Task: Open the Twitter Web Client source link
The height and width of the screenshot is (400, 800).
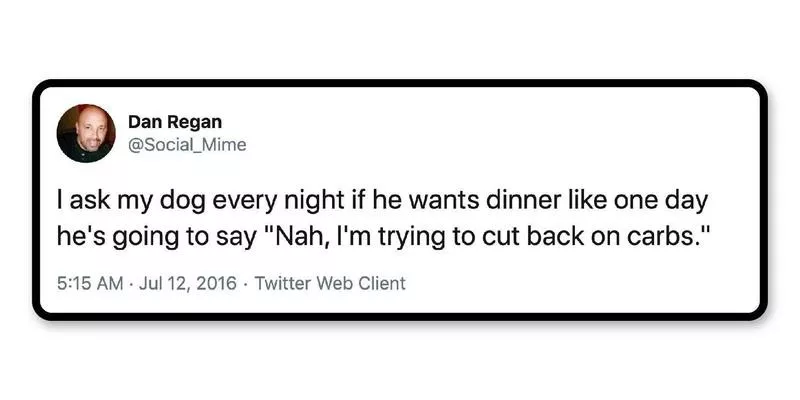Action: (330, 283)
